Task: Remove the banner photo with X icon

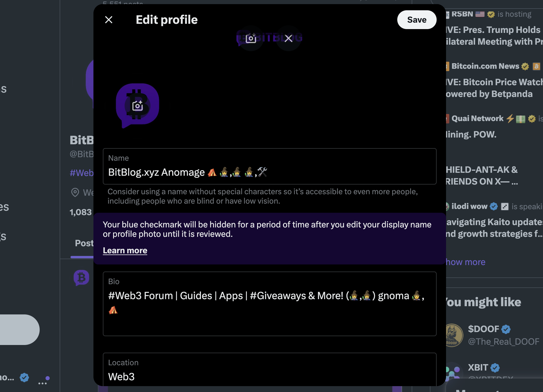Action: tap(289, 38)
